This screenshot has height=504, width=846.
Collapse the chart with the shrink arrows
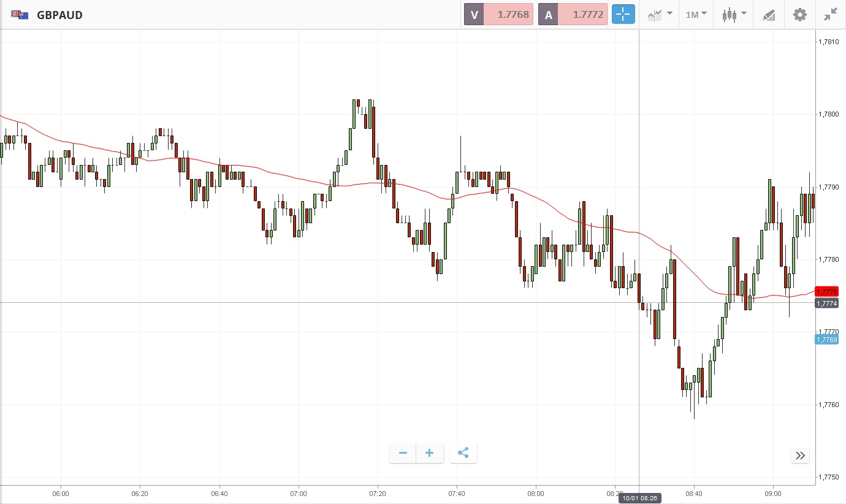coord(831,15)
